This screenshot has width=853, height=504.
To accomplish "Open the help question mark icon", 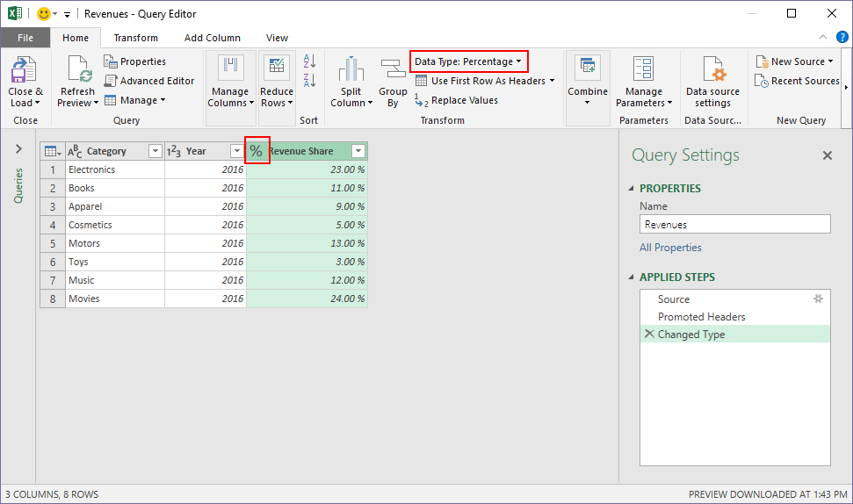I will point(842,38).
